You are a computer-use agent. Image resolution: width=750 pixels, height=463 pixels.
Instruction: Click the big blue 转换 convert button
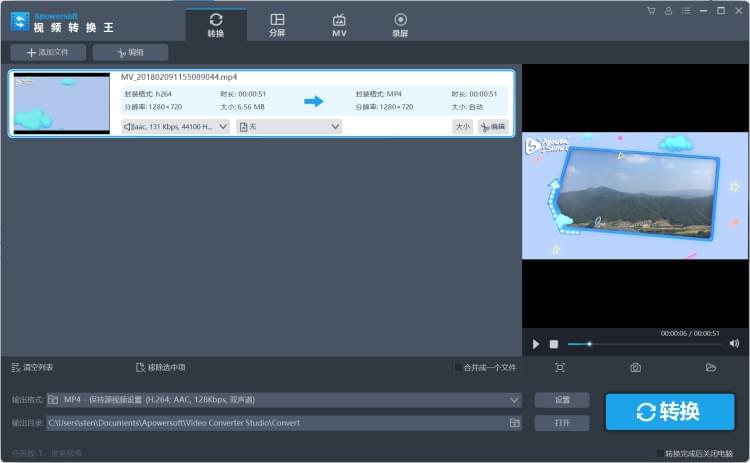pyautogui.click(x=670, y=412)
